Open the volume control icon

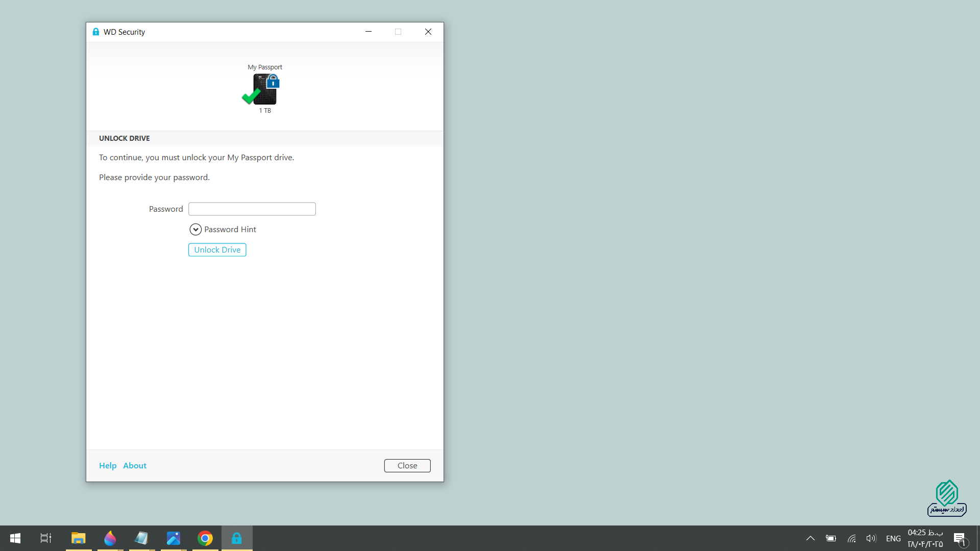point(871,538)
